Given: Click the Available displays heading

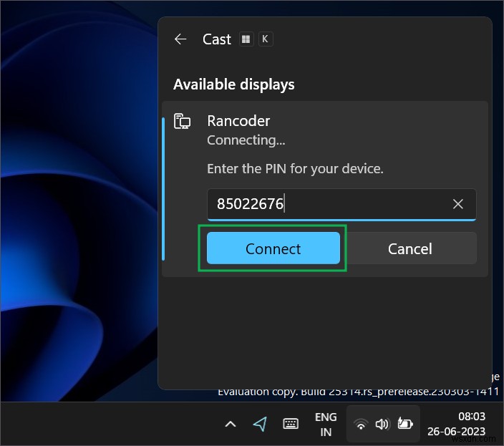Looking at the screenshot, I should (x=233, y=84).
